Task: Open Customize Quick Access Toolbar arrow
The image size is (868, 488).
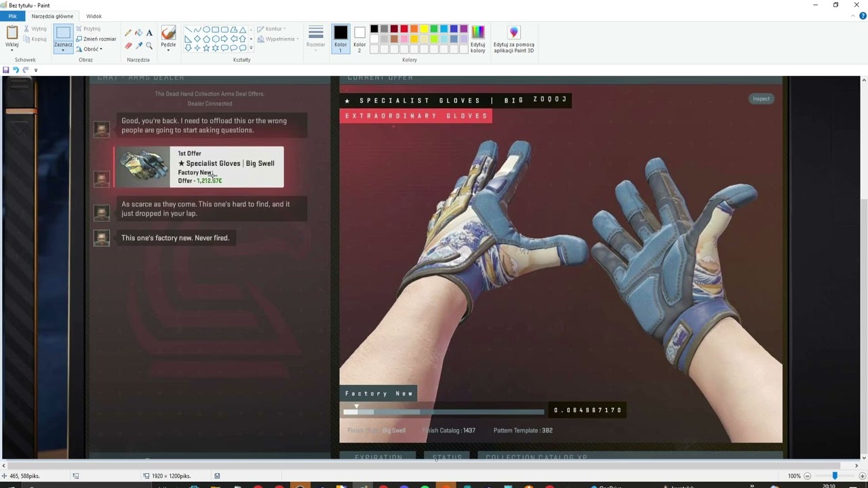Action: coord(36,70)
